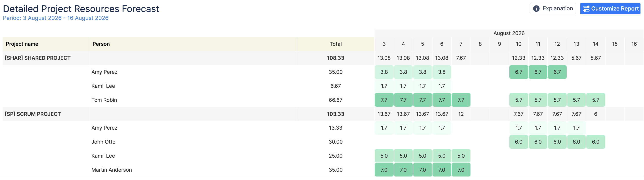Open the SCRUM PROJECT row
The height and width of the screenshot is (180, 644).
pyautogui.click(x=323, y=114)
